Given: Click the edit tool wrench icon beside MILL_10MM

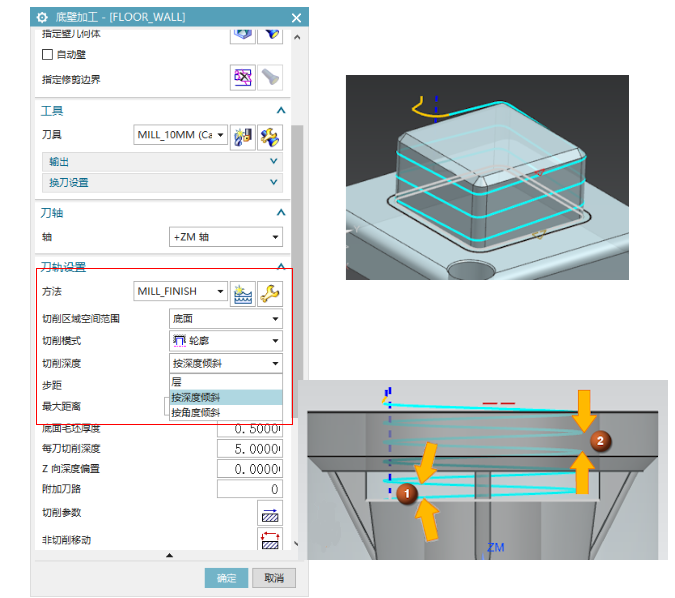Looking at the screenshot, I should click(x=269, y=136).
